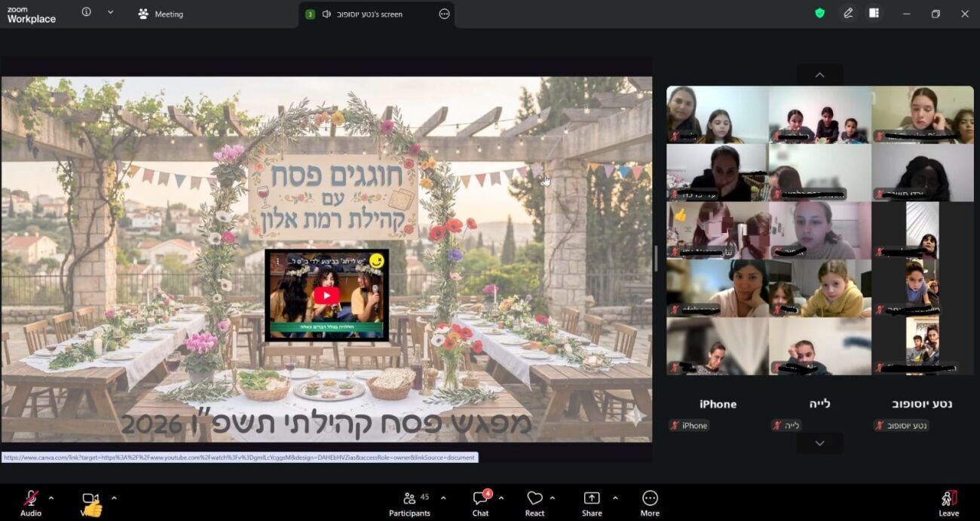Open the More options menu

(x=650, y=503)
